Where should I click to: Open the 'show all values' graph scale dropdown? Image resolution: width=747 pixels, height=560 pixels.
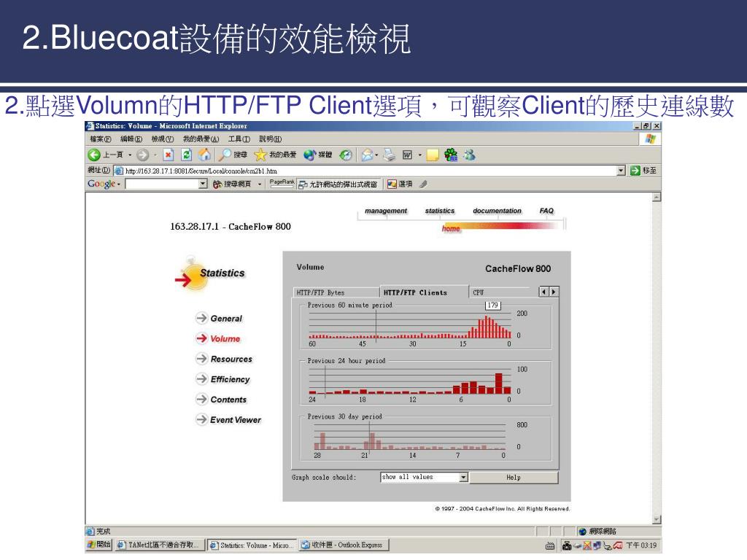coord(463,477)
